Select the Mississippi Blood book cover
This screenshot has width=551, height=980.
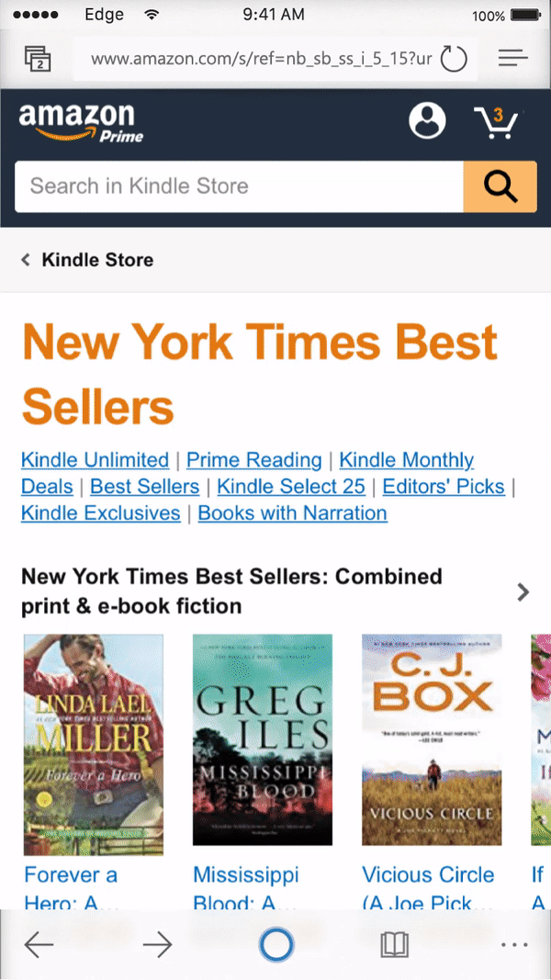click(x=262, y=739)
